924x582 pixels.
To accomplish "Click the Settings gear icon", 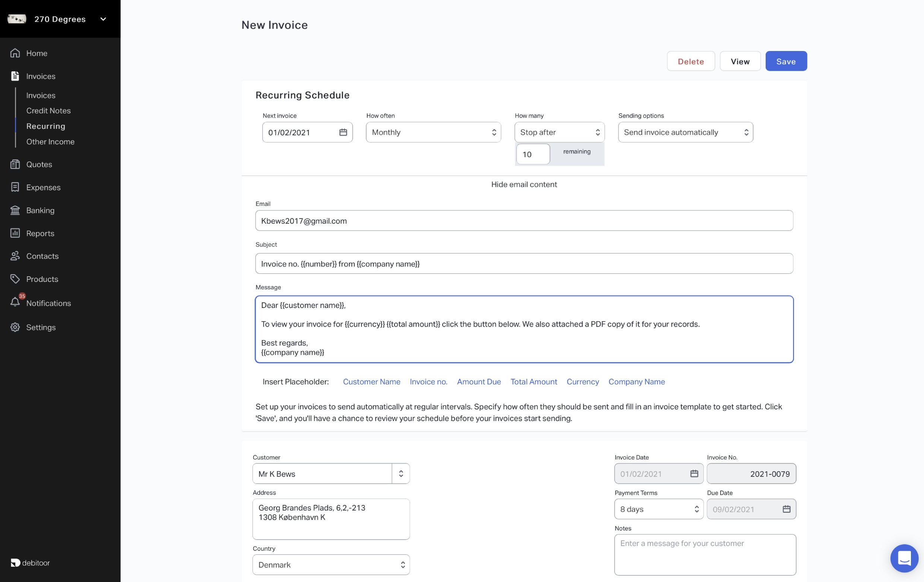I will point(15,327).
